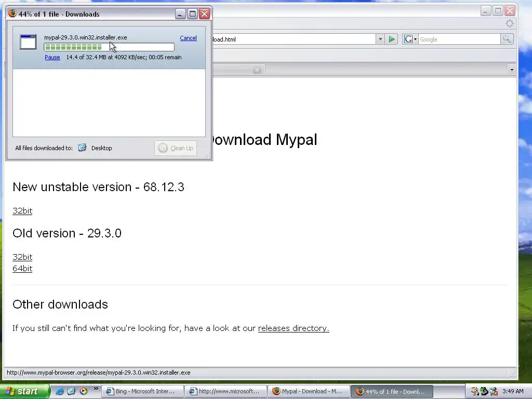Click the browser throbber activity icon

(x=509, y=23)
